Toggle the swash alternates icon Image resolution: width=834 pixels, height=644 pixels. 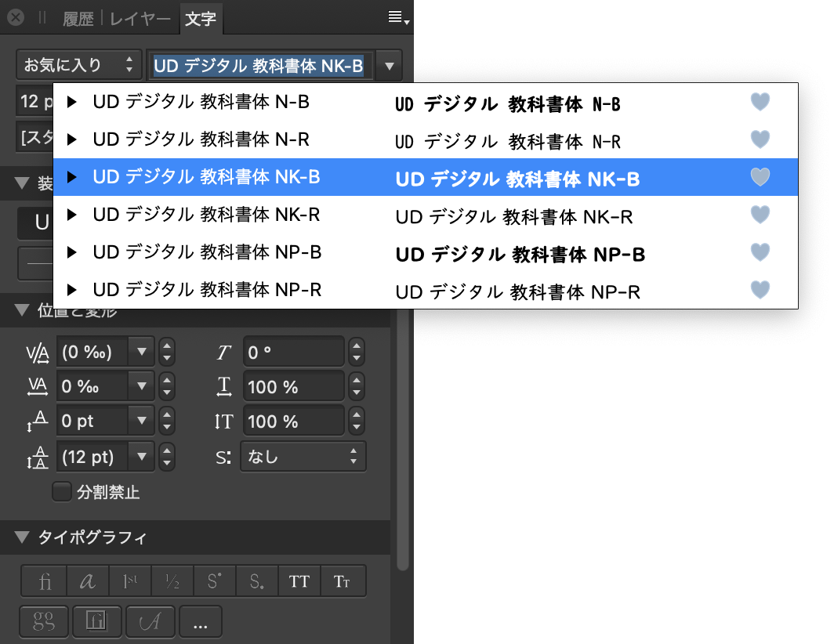(x=150, y=621)
